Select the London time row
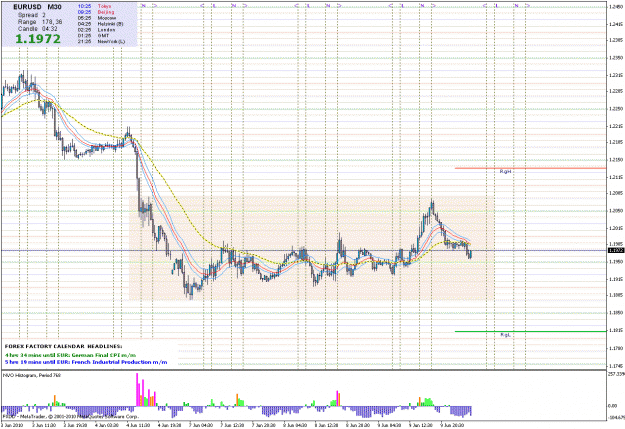The height and width of the screenshot is (429, 625). pos(96,30)
